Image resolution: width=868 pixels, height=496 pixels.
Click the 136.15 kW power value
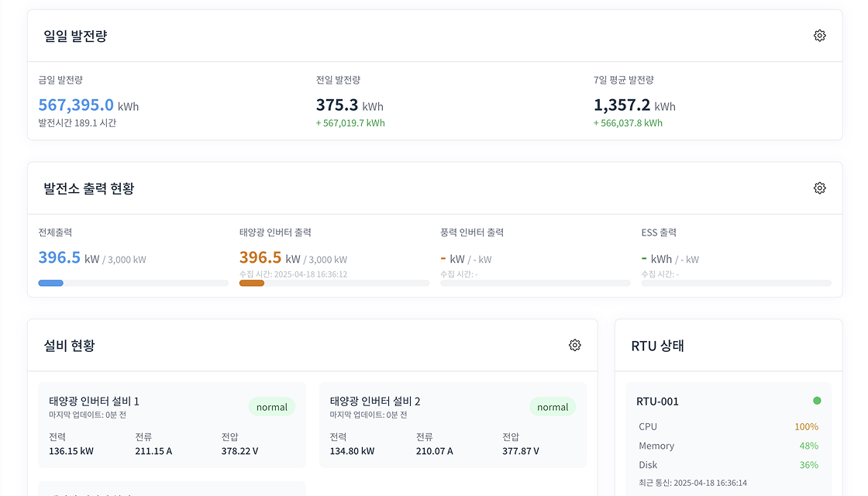71,451
